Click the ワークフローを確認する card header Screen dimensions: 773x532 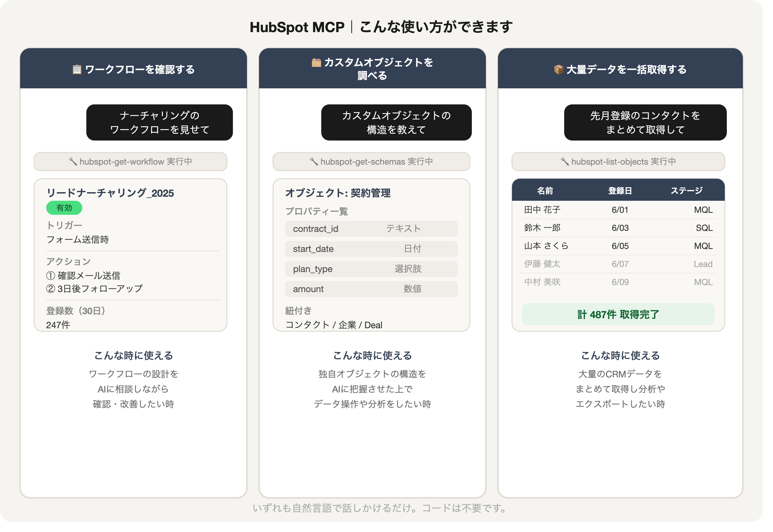[x=133, y=68]
